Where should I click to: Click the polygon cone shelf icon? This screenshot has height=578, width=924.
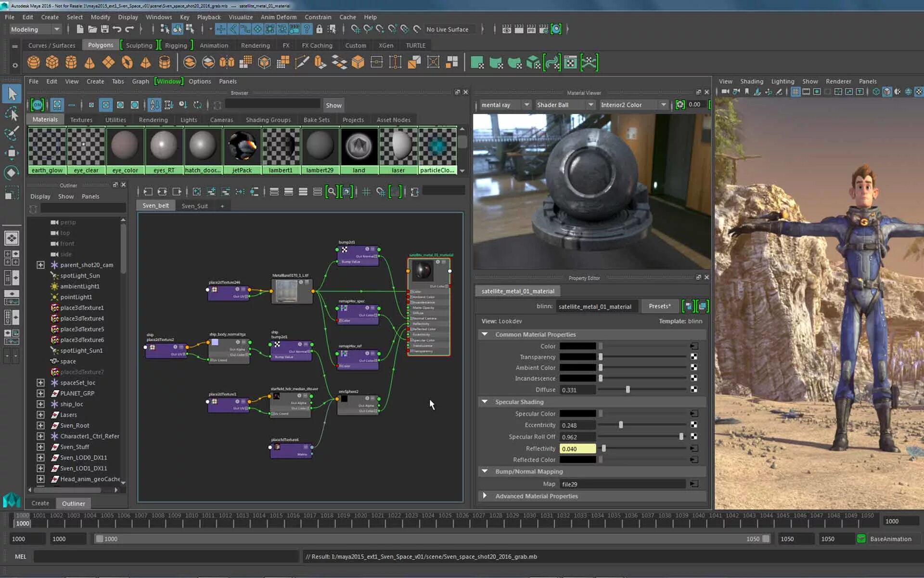[90, 62]
